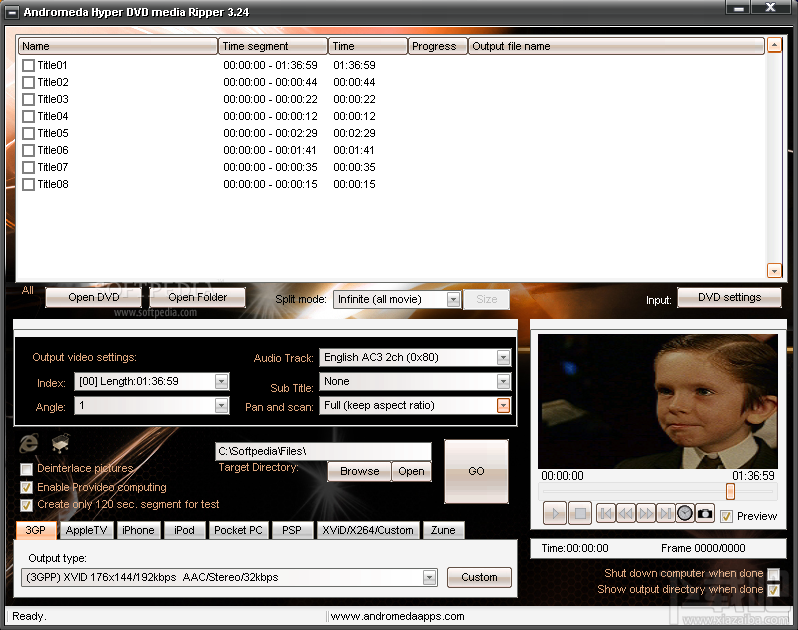
Task: Expand the Audio Track dropdown
Action: tap(503, 358)
